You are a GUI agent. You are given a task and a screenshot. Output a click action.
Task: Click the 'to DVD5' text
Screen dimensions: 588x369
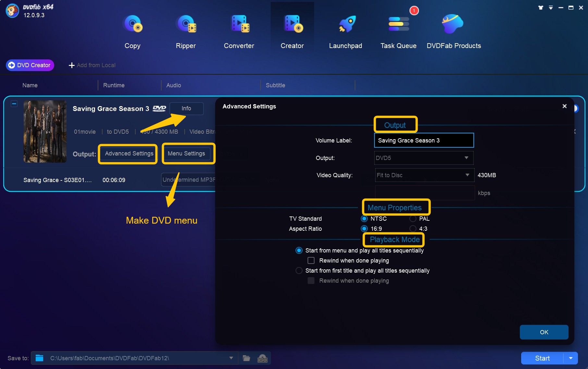(118, 132)
